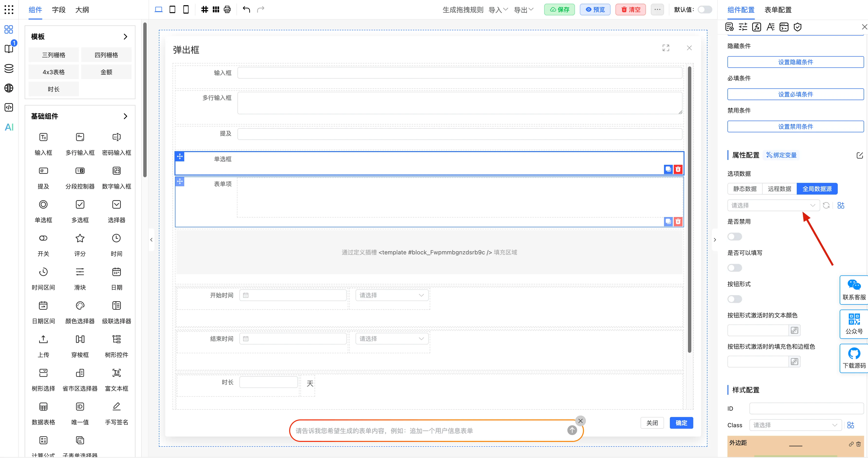Image resolution: width=868 pixels, height=458 pixels.
Task: Click the 设置隐藏条件 button
Action: (795, 62)
